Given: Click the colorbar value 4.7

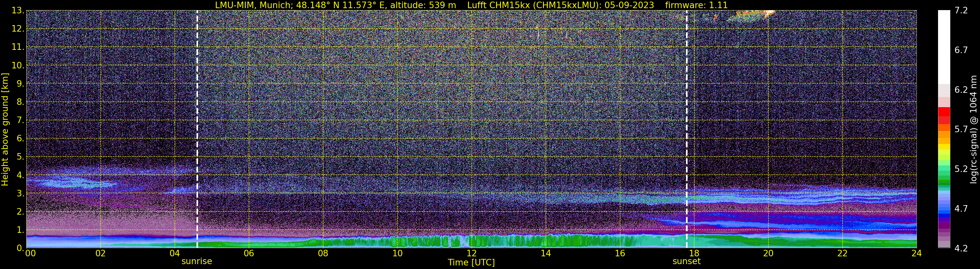Looking at the screenshot, I should pos(961,209).
